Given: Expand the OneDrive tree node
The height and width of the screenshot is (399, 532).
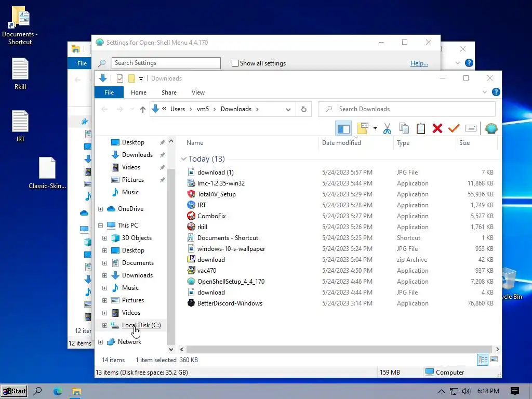Looking at the screenshot, I should (100, 209).
